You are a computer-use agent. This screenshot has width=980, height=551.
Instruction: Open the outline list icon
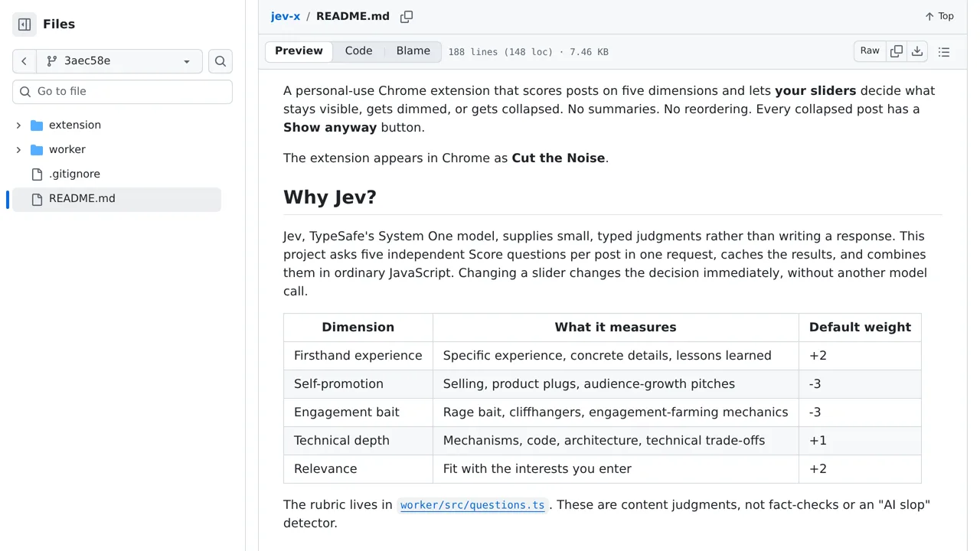944,52
